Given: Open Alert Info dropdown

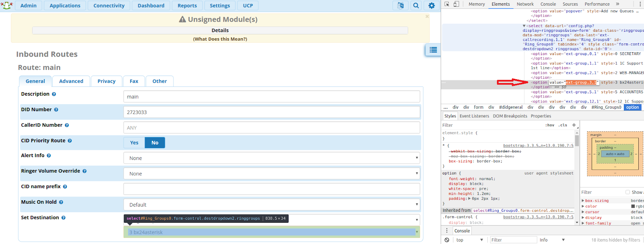Looking at the screenshot, I should (x=272, y=158).
